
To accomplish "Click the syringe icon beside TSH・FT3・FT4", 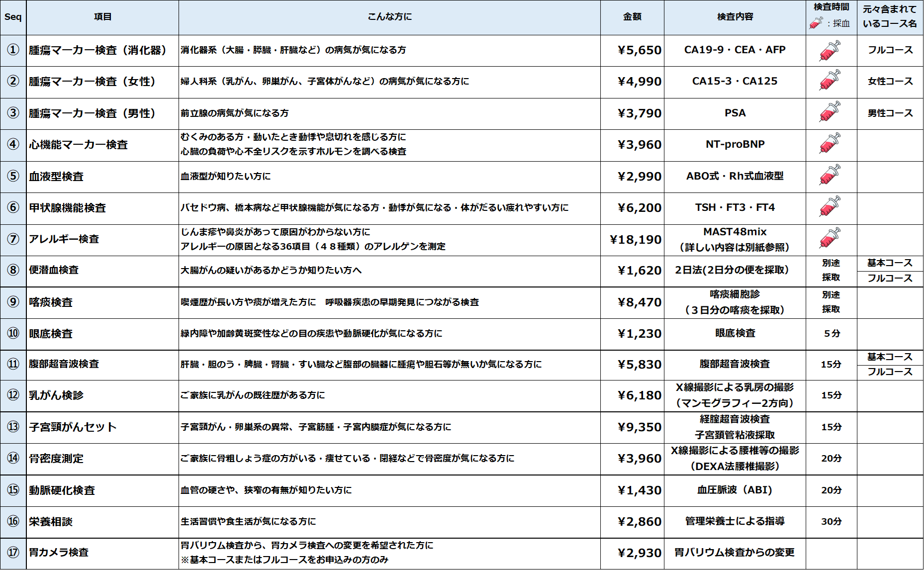I will point(830,206).
